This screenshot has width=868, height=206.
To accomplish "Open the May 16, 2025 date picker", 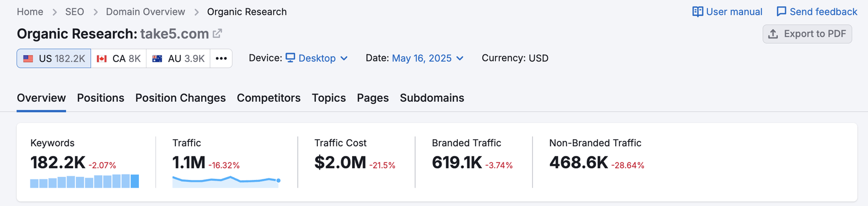I will pyautogui.click(x=427, y=58).
